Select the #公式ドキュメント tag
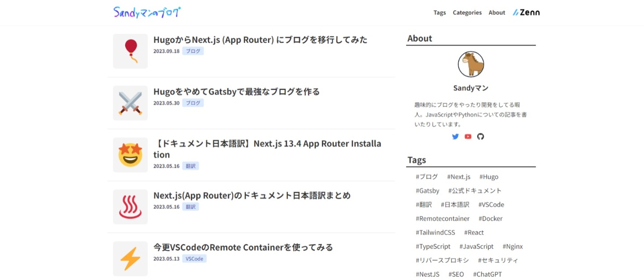The image size is (644, 280). click(475, 191)
